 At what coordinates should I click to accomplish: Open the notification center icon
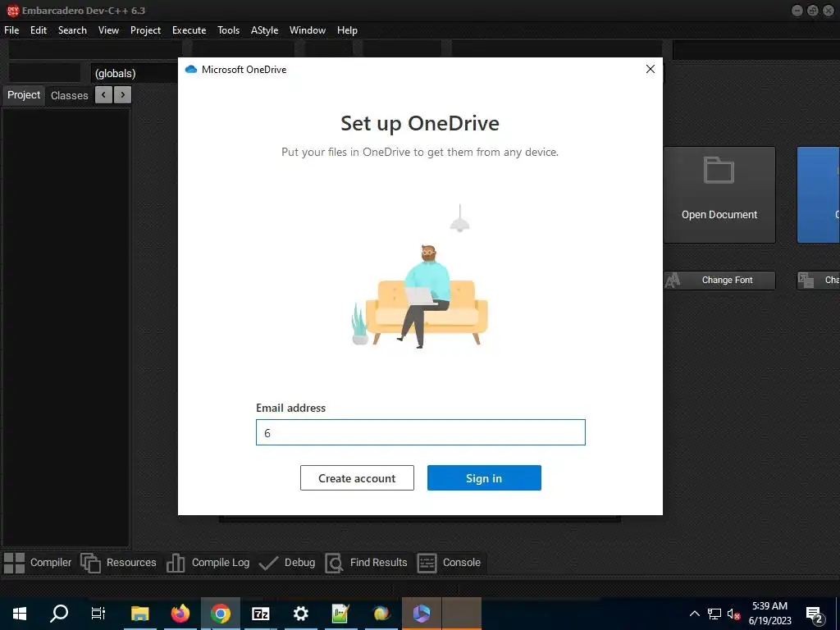click(x=815, y=614)
